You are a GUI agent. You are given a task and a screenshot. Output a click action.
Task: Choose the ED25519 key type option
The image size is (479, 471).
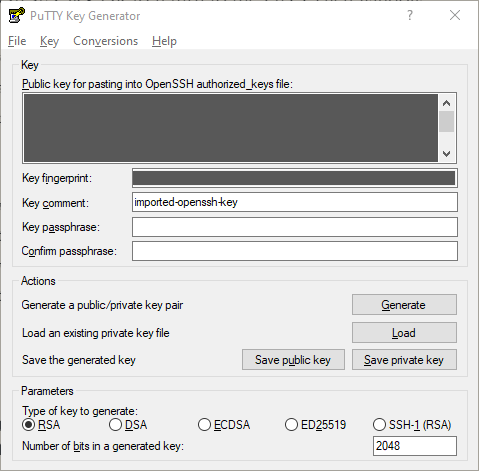point(291,425)
